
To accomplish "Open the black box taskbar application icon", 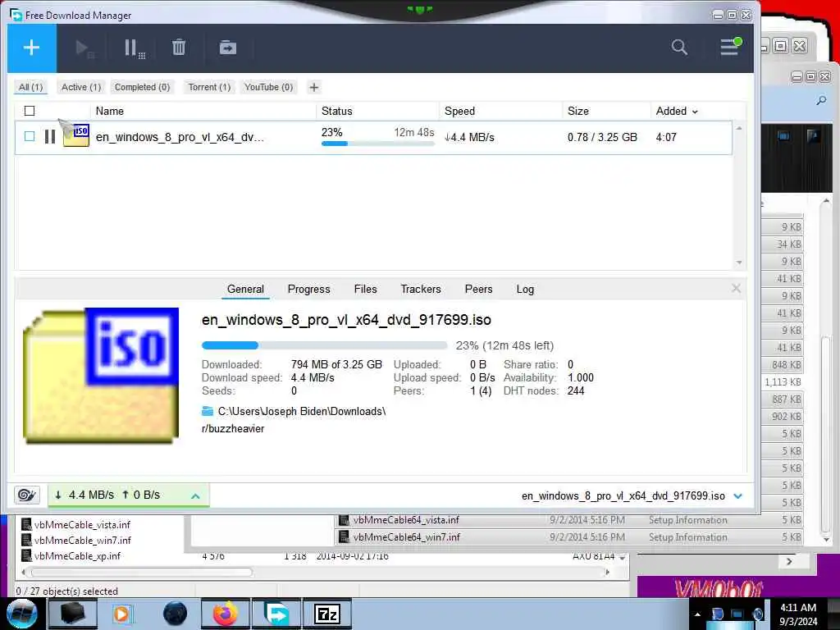I will coord(73,614).
